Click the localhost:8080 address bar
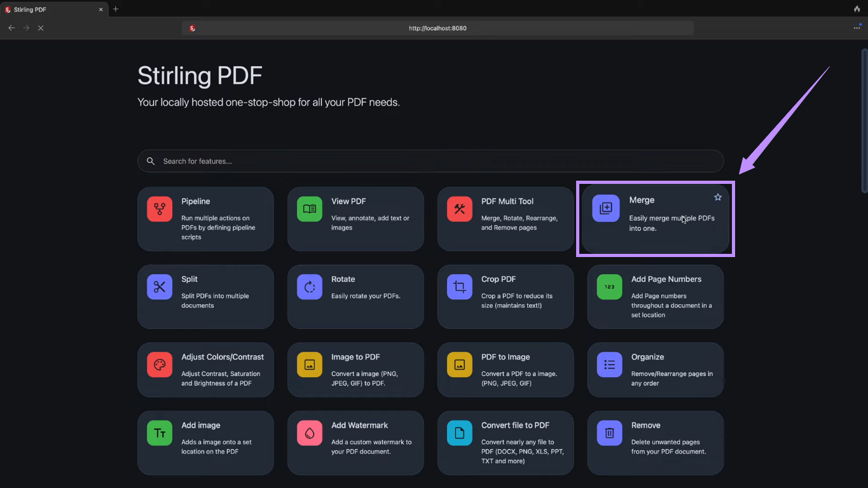 coord(437,28)
